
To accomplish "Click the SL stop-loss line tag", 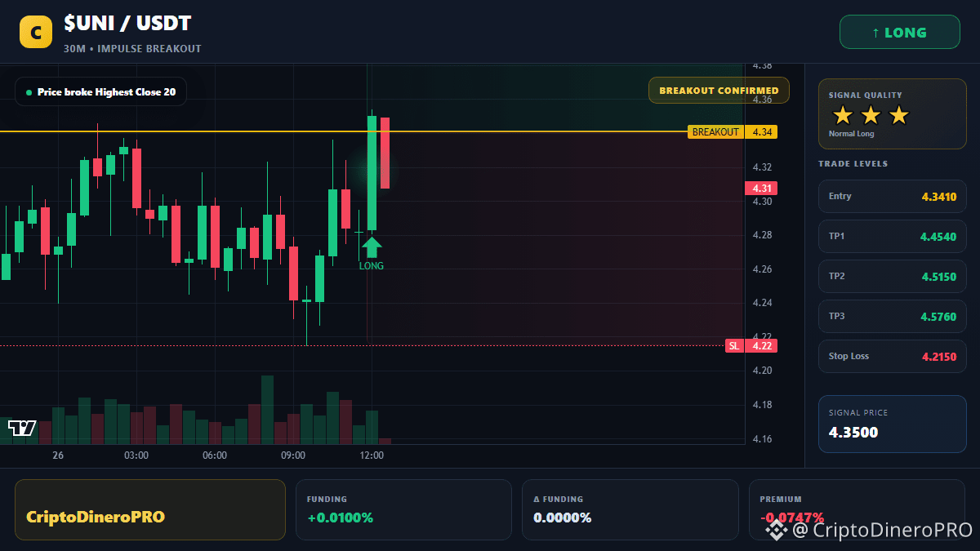I will coord(734,346).
